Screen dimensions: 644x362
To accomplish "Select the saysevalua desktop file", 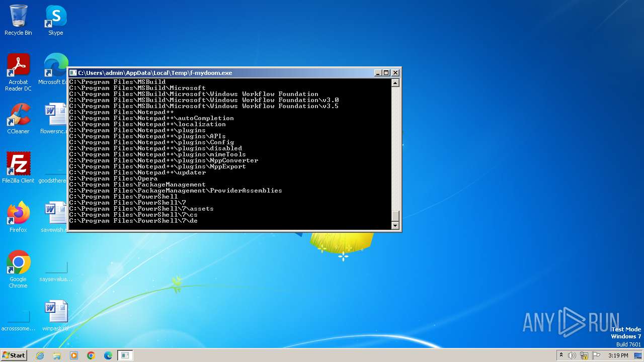I will [56, 272].
